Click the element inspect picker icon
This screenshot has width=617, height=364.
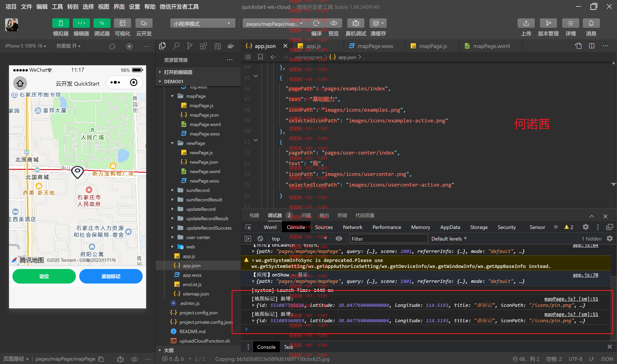point(248,227)
